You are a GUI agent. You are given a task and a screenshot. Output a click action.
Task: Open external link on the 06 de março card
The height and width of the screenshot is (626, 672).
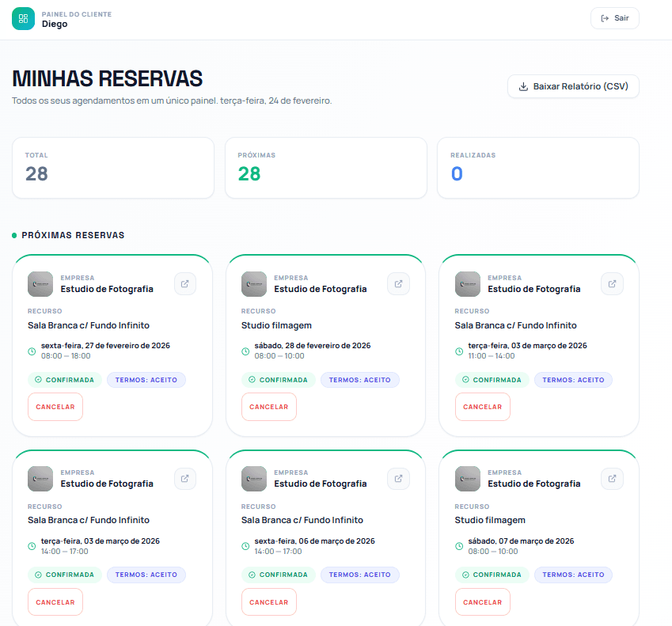coord(398,478)
